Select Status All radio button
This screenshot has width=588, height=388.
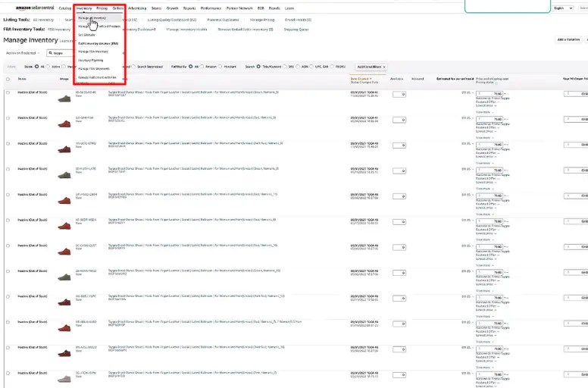pyautogui.click(x=36, y=67)
